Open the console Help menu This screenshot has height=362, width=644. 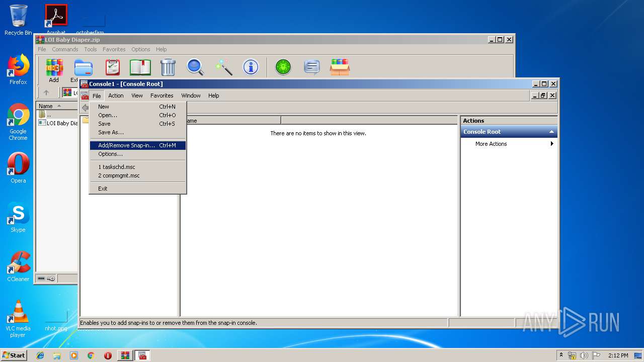point(214,96)
